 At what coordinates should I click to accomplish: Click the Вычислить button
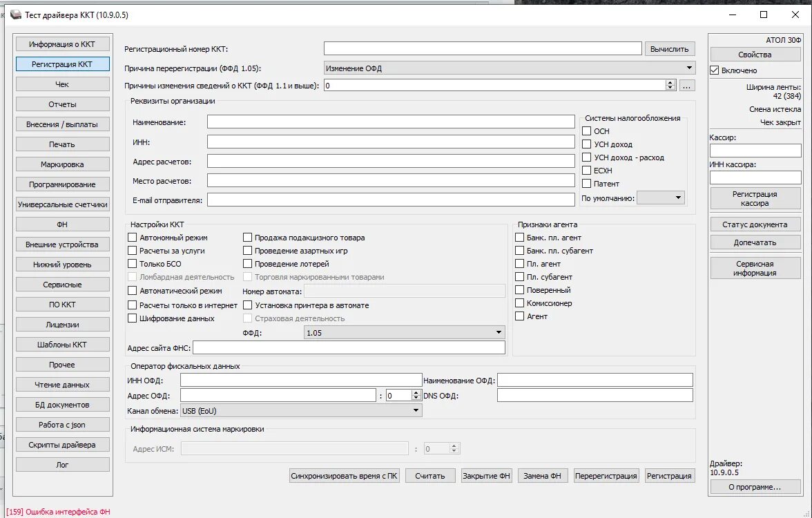[x=669, y=48]
